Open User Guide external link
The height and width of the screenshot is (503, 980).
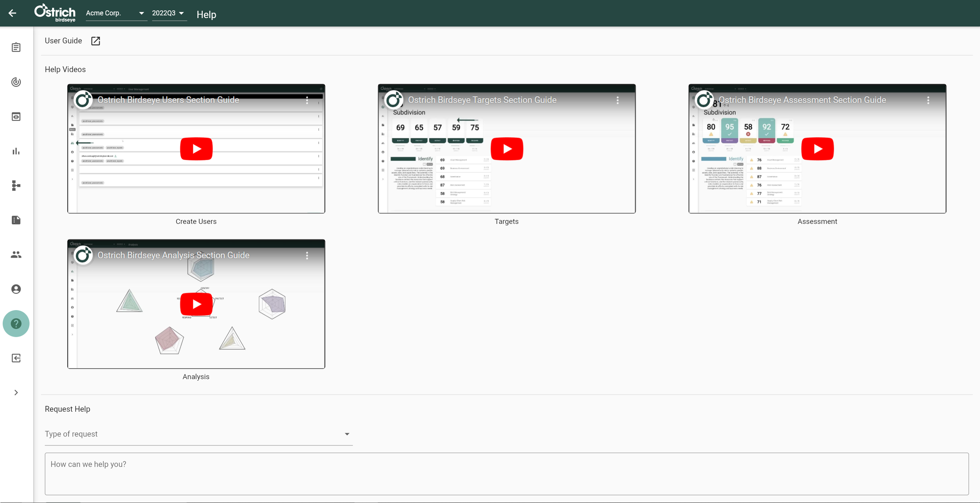point(96,41)
